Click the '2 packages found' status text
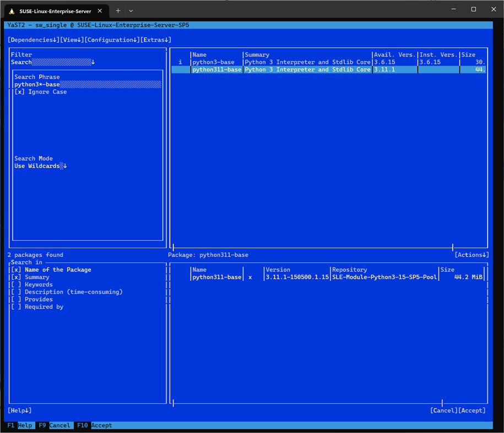Image resolution: width=504 pixels, height=433 pixels. (x=35, y=255)
